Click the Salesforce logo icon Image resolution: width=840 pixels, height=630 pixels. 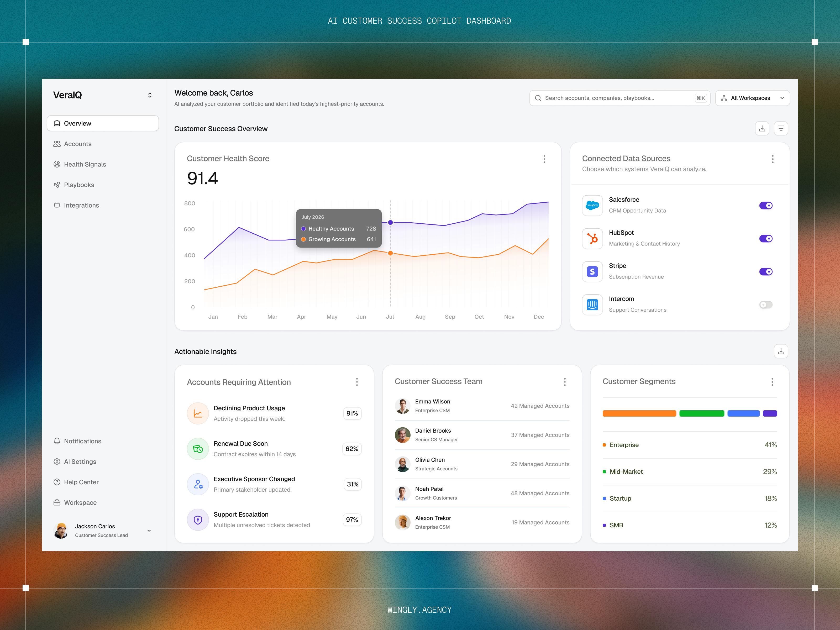pyautogui.click(x=592, y=206)
